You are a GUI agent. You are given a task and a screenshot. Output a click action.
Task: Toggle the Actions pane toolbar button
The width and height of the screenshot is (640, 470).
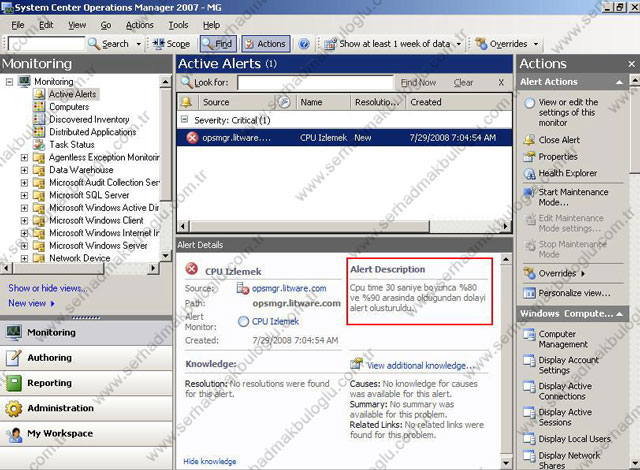tap(266, 44)
